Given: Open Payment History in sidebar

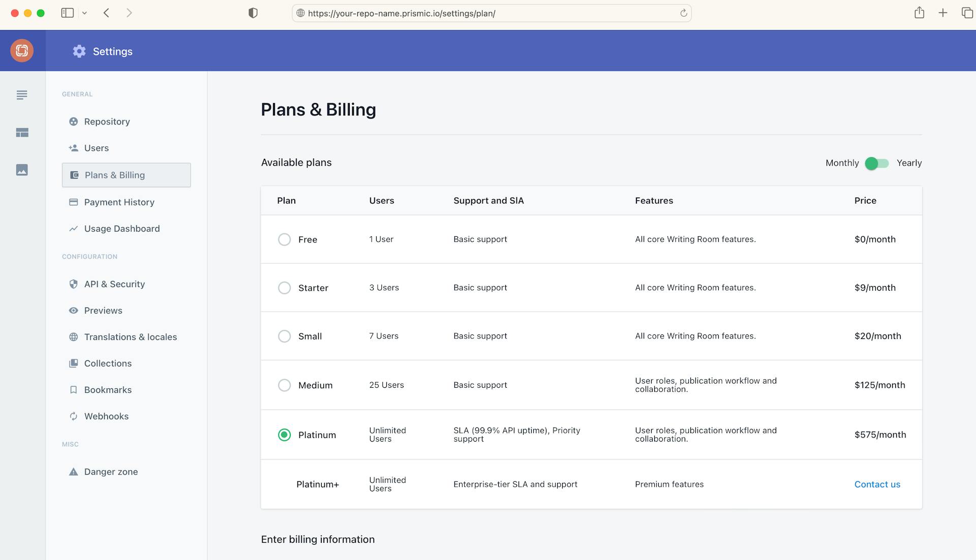Looking at the screenshot, I should pyautogui.click(x=119, y=202).
